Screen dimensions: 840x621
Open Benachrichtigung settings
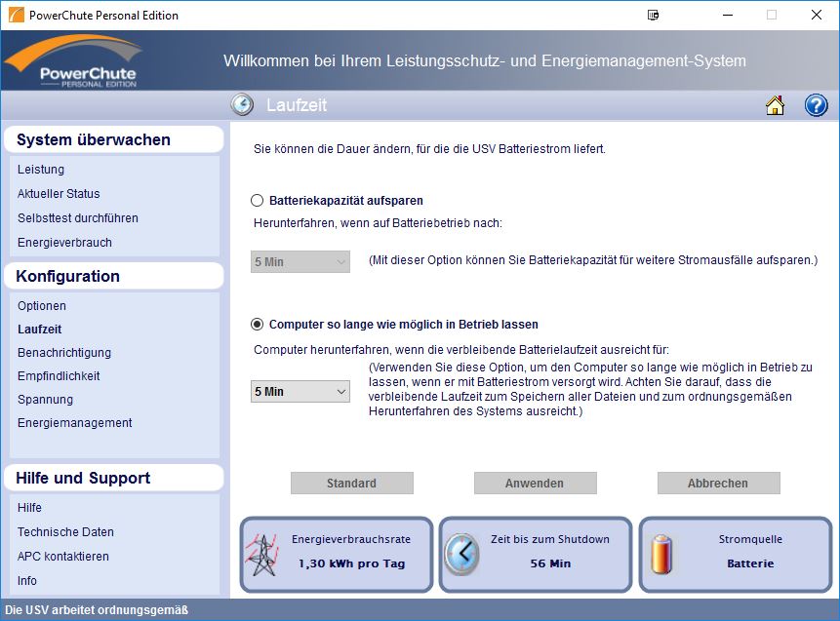pyautogui.click(x=64, y=353)
